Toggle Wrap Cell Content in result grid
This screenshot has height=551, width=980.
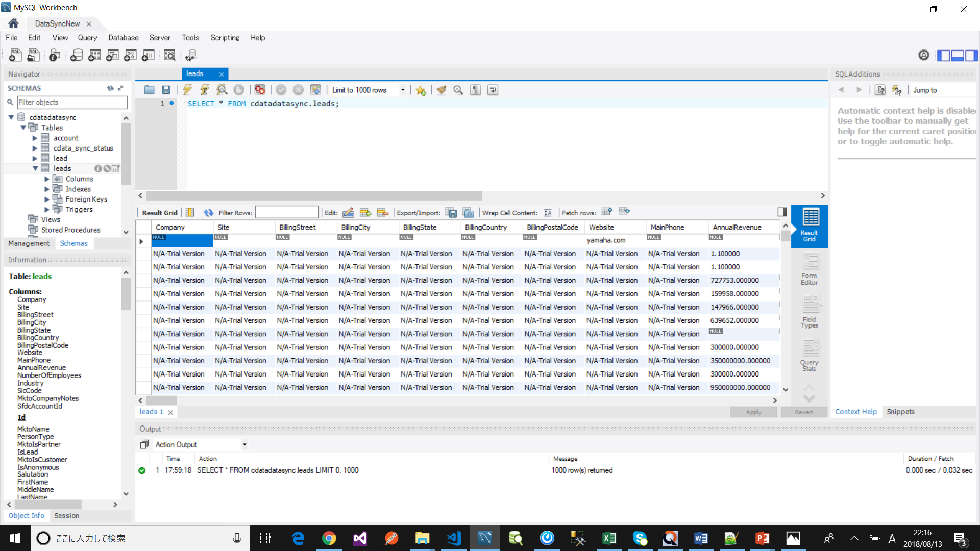[548, 213]
